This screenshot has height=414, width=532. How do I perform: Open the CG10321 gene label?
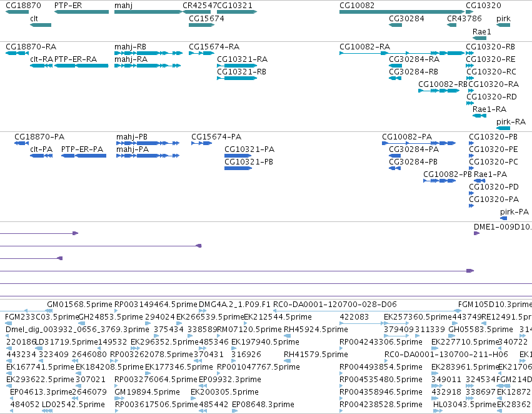pos(234,6)
